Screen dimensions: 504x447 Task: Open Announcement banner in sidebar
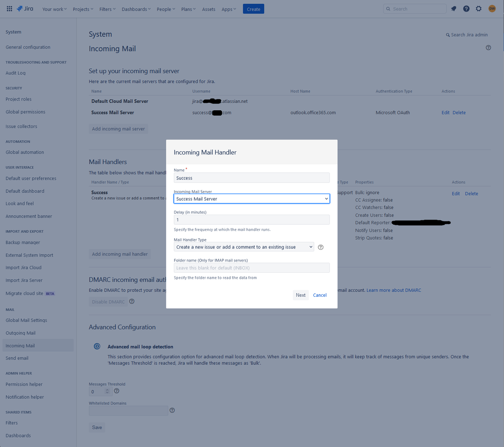[29, 216]
